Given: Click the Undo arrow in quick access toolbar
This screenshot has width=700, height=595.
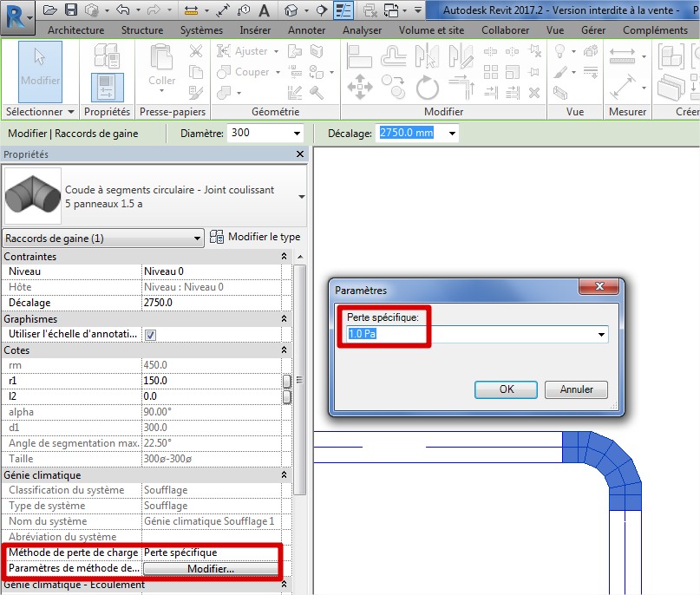Looking at the screenshot, I should [x=122, y=10].
